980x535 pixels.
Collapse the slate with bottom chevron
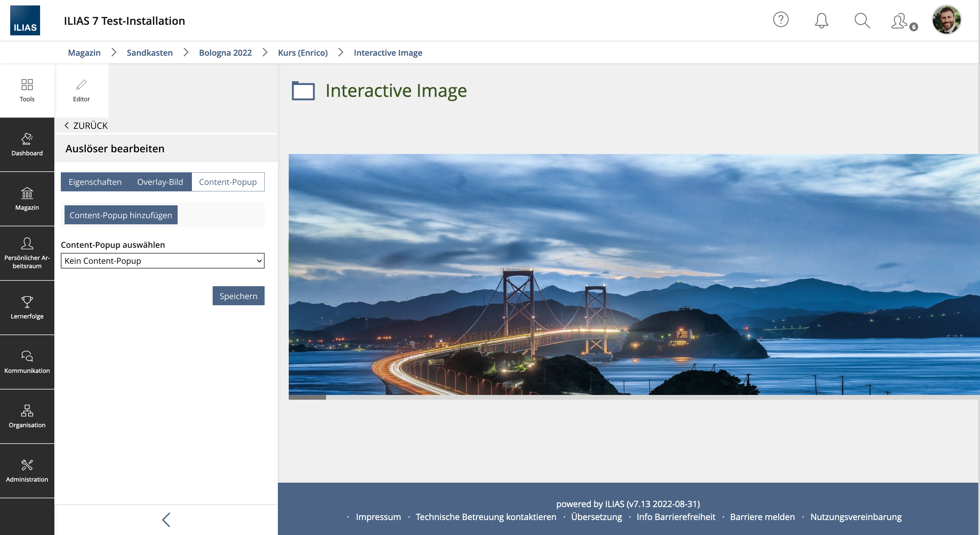click(x=166, y=519)
